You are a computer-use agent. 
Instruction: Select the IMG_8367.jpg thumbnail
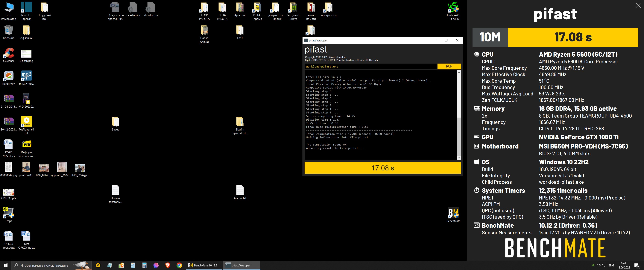point(44,170)
